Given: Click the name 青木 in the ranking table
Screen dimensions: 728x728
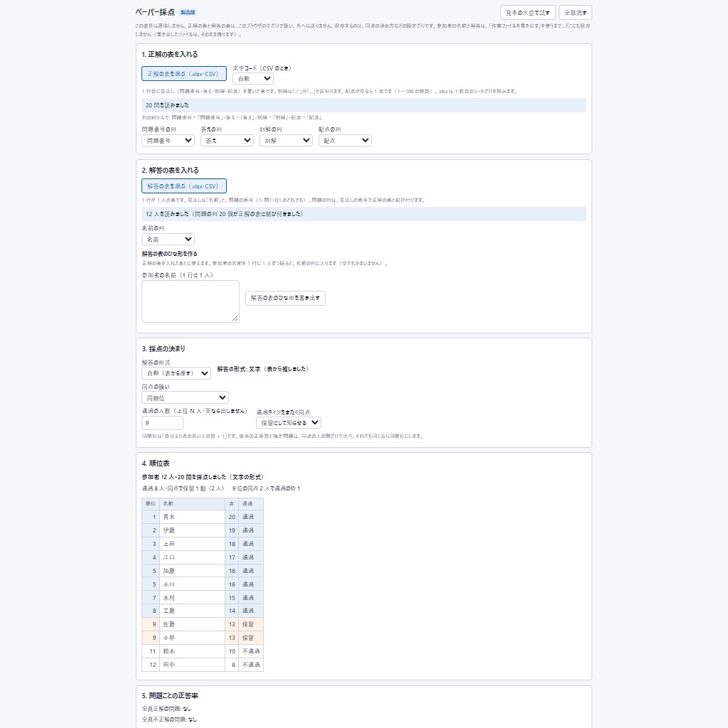Looking at the screenshot, I should tap(169, 517).
